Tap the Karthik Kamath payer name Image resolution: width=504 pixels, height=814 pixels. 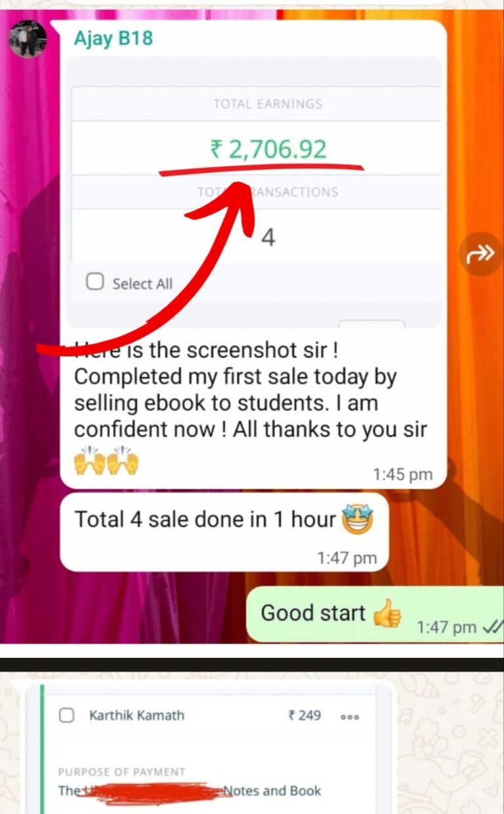137,715
